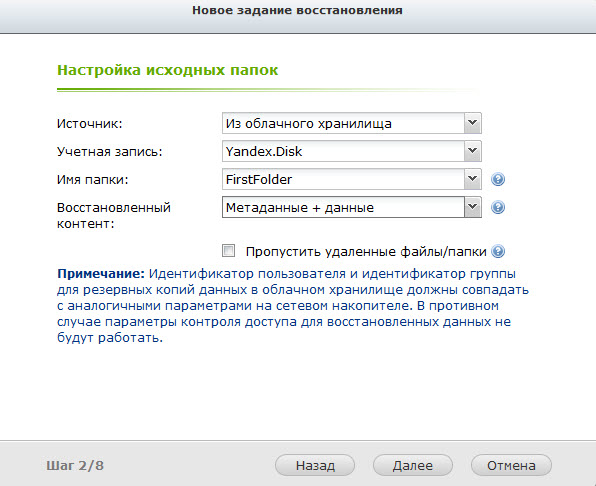Open Восстановленный контент dropdown arrow

pos(472,207)
